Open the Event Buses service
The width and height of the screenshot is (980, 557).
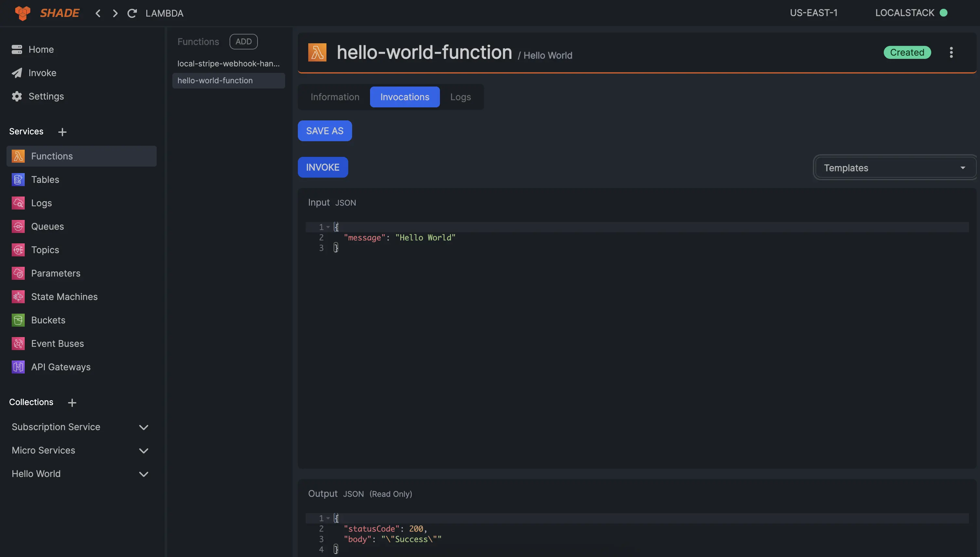click(81, 344)
